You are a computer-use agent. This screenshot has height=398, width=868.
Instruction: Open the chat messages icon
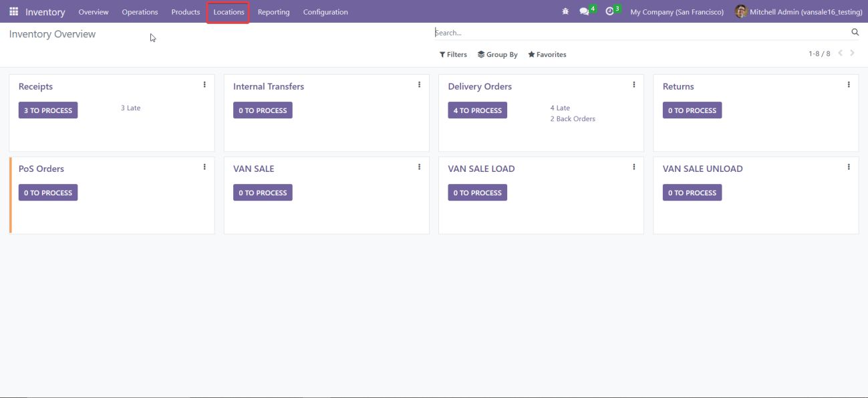(585, 12)
